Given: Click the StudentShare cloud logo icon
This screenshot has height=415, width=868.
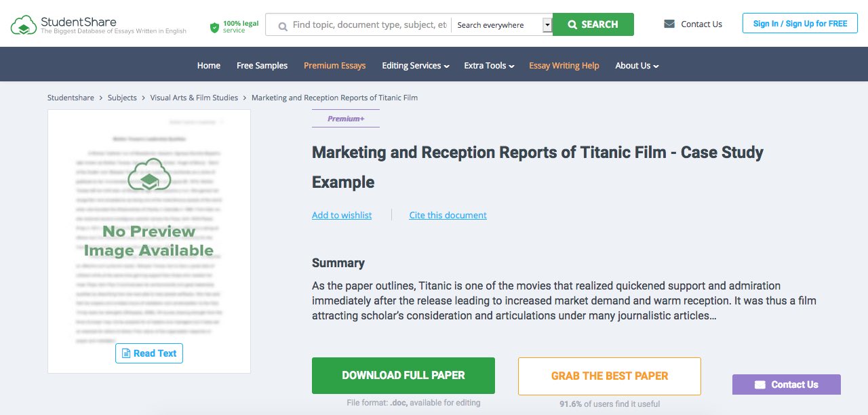Looking at the screenshot, I should click(x=24, y=25).
